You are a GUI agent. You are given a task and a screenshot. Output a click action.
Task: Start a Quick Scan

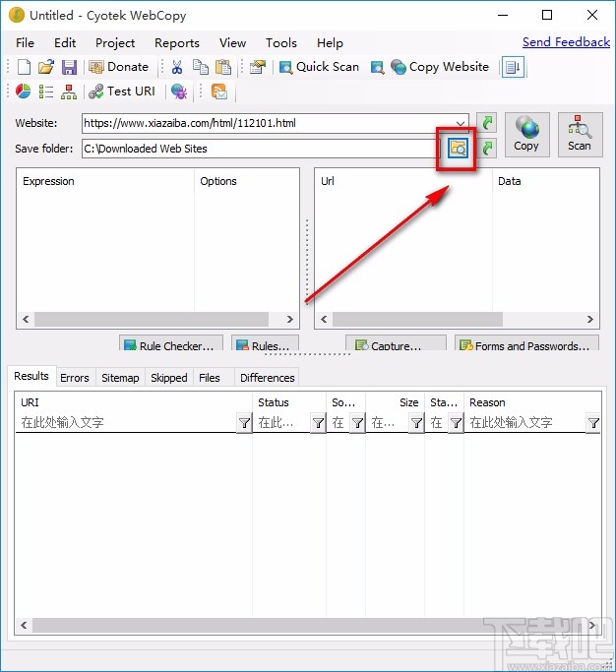320,67
